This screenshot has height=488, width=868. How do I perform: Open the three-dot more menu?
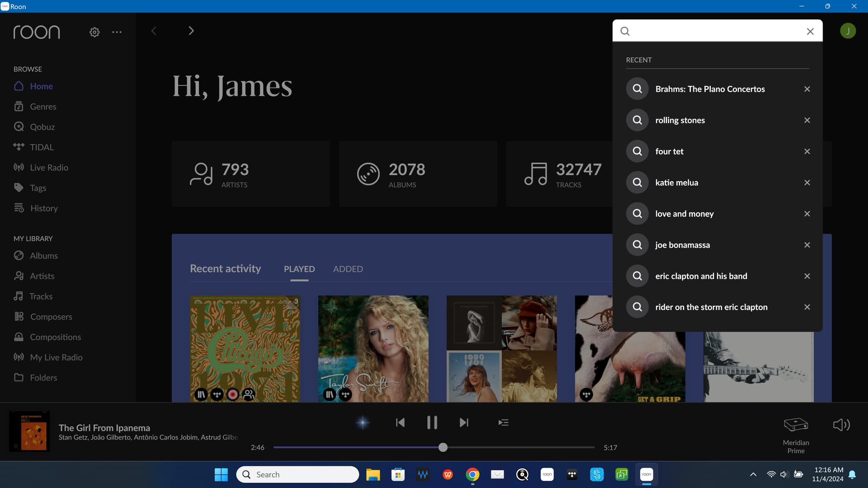click(x=117, y=32)
